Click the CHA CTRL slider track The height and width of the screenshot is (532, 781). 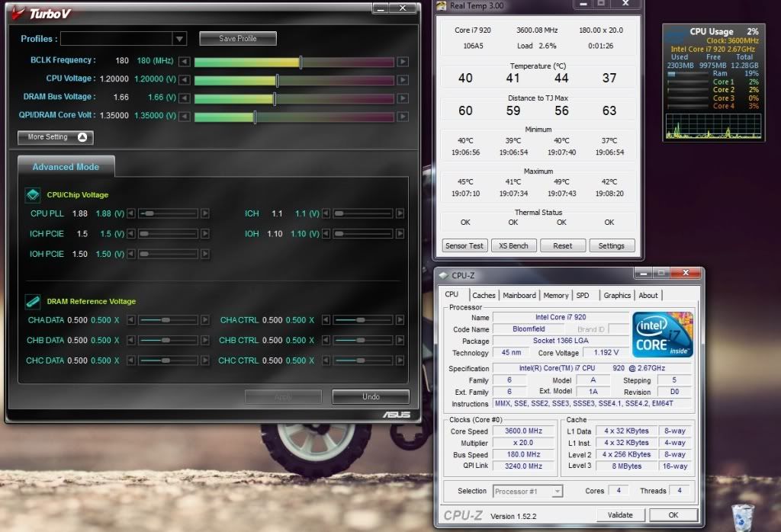362,320
